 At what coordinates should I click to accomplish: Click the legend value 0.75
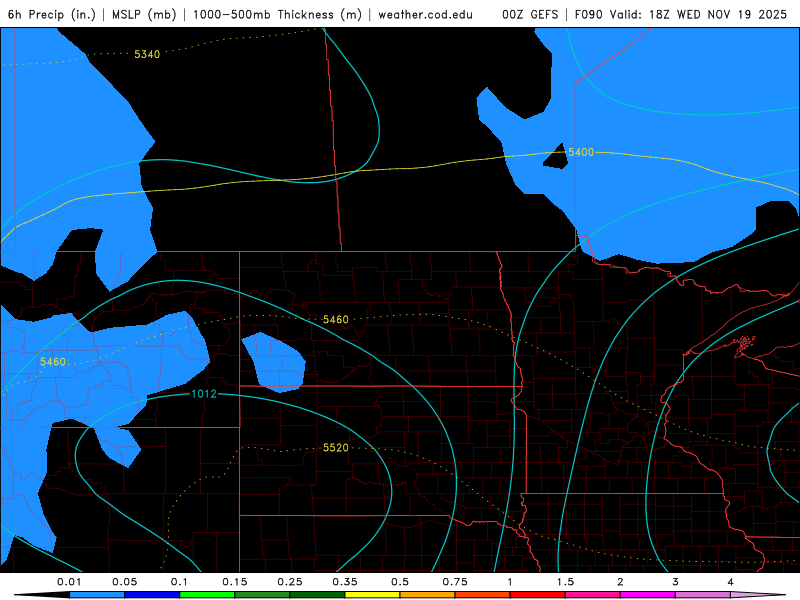[455, 582]
